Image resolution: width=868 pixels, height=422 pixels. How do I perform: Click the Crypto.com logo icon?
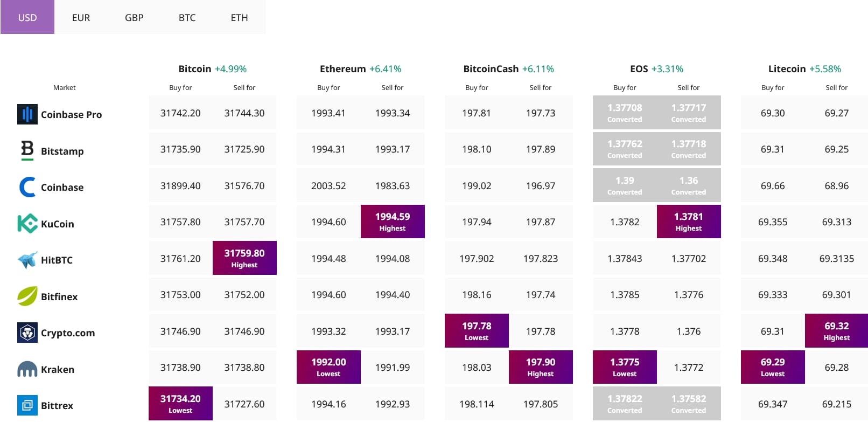click(27, 333)
